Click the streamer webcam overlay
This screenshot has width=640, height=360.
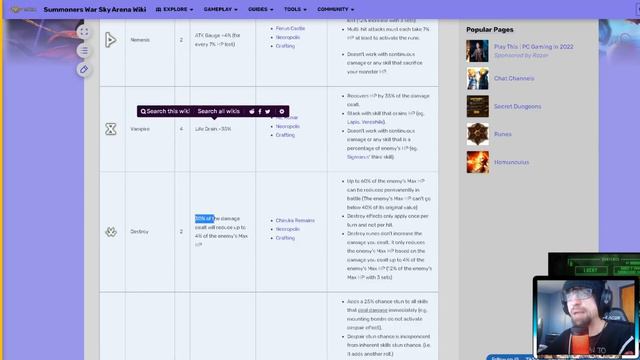[x=587, y=318]
